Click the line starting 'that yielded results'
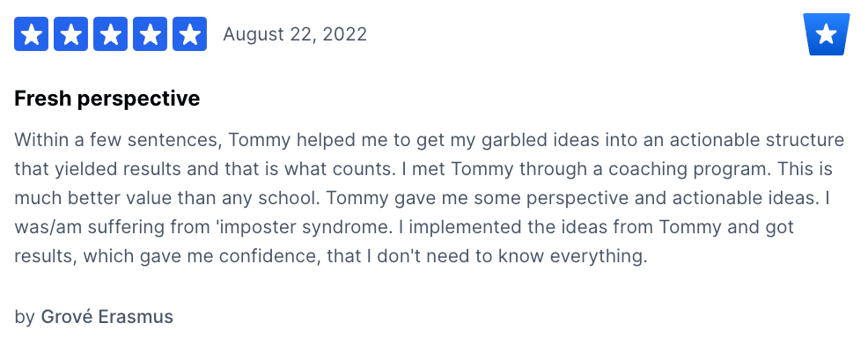This screenshot has height=345, width=868. click(423, 169)
